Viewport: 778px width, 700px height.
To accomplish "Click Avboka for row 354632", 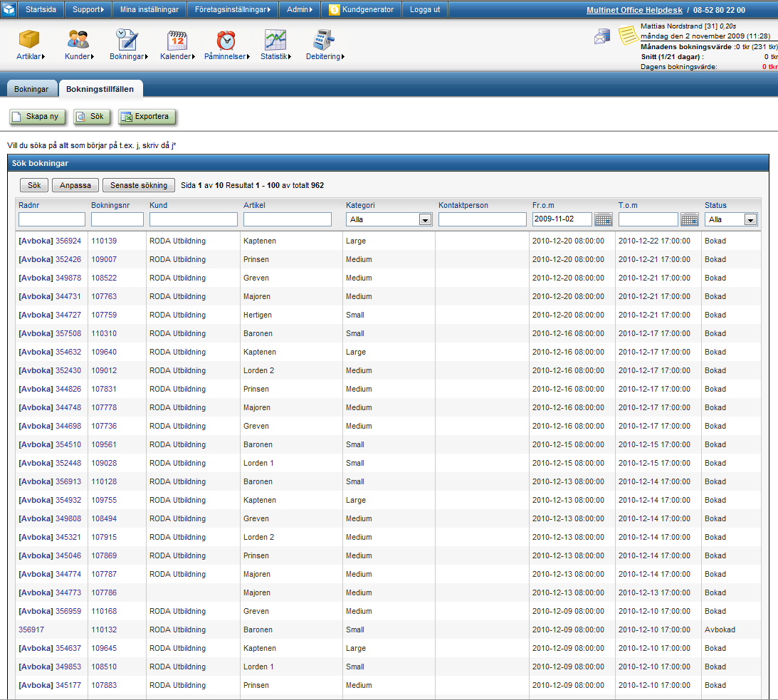I will point(36,352).
